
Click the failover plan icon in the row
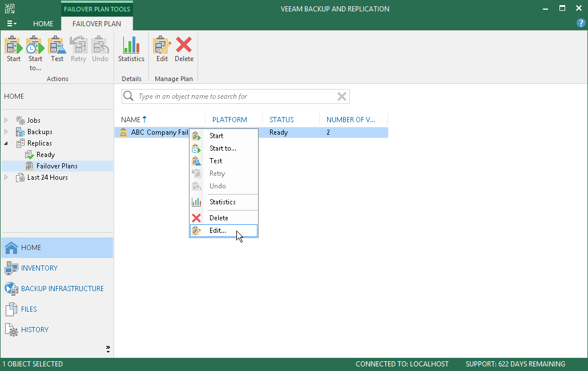point(123,132)
